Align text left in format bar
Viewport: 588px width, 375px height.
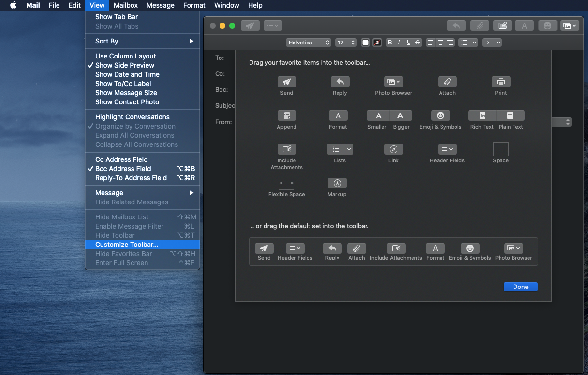[430, 43]
